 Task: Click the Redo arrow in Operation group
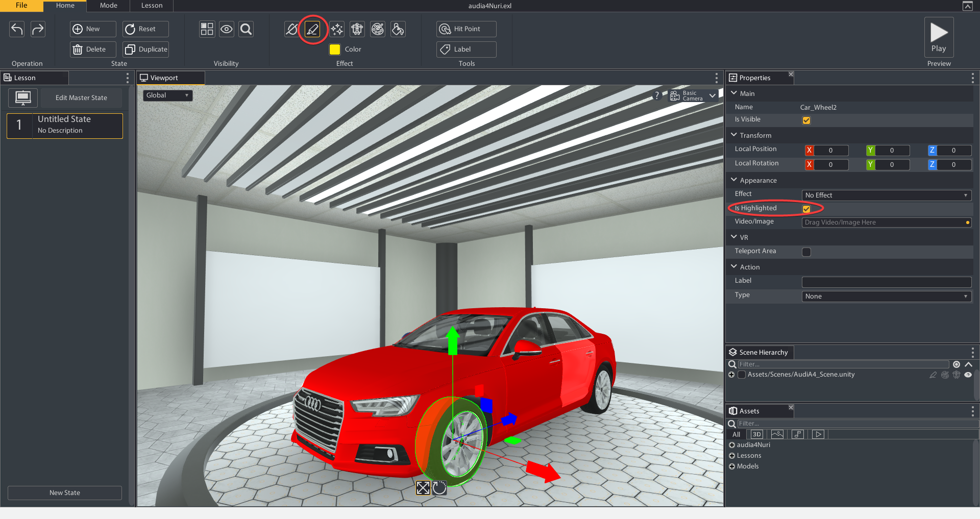[38, 29]
